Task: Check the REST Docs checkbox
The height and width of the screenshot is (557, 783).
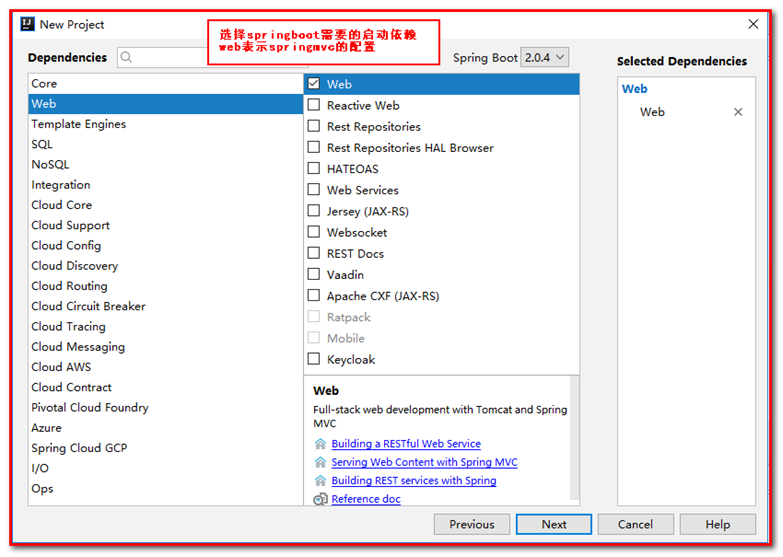Action: [x=314, y=253]
